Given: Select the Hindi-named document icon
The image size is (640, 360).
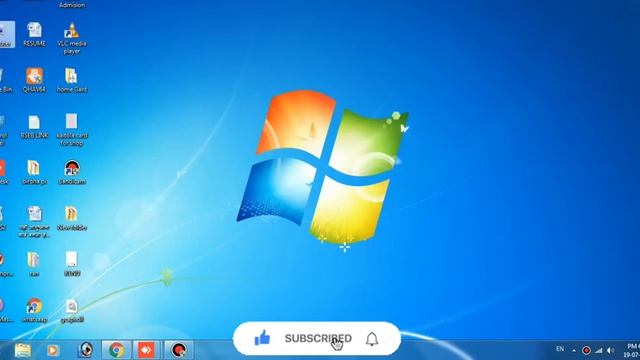Looking at the screenshot, I should pyautogui.click(x=34, y=222).
